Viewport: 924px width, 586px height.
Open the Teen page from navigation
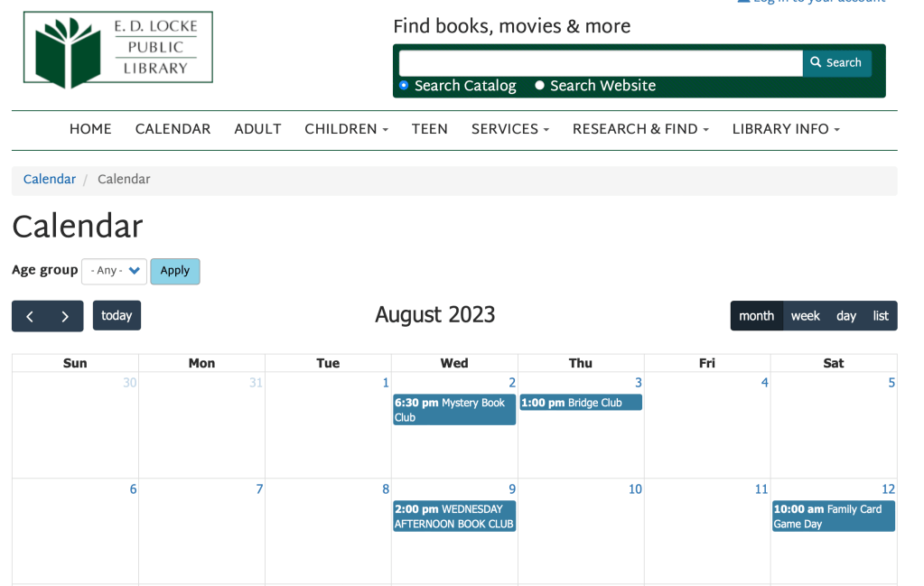429,129
